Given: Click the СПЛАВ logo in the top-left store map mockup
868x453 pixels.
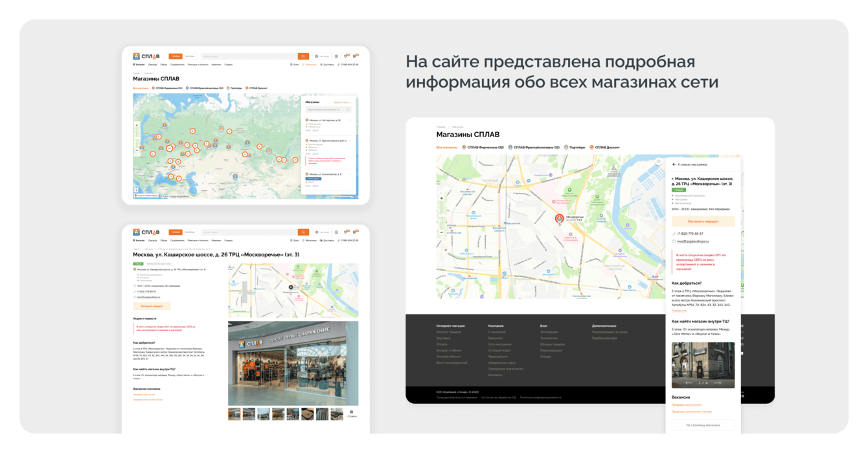Looking at the screenshot, I should click(x=146, y=56).
